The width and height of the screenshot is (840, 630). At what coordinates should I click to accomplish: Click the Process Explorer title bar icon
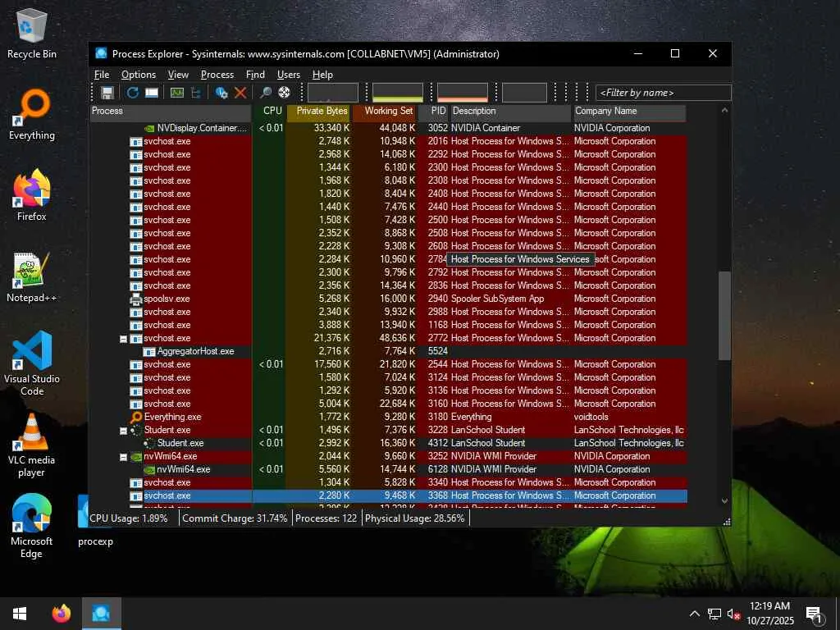pos(101,53)
